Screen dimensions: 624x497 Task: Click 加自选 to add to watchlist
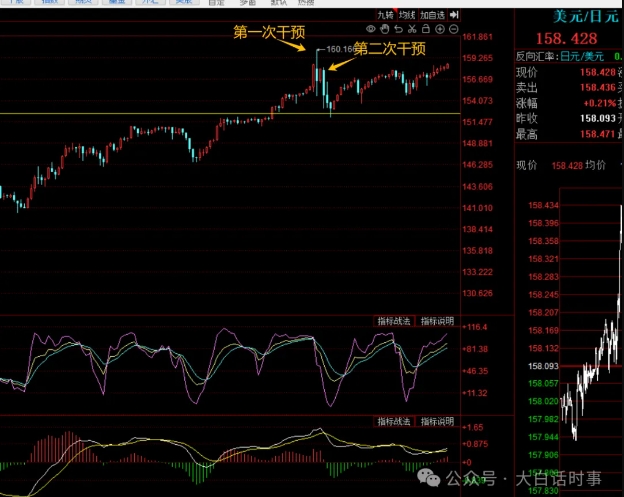[x=432, y=15]
